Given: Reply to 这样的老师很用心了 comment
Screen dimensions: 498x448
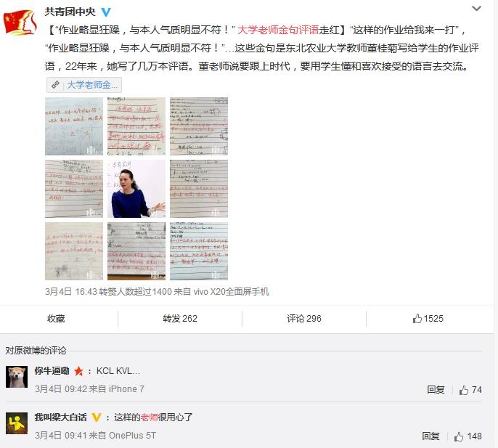Looking at the screenshot, I should coord(430,436).
